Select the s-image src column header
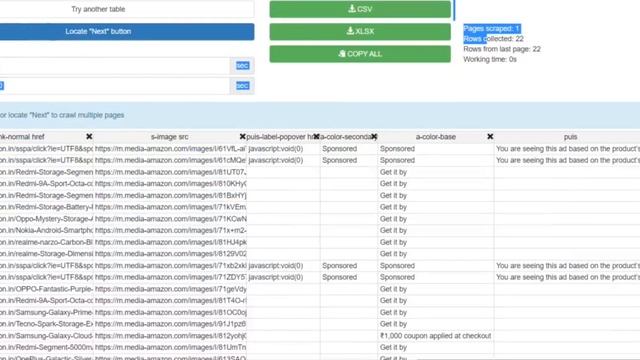This screenshot has width=640, height=360. pyautogui.click(x=169, y=137)
